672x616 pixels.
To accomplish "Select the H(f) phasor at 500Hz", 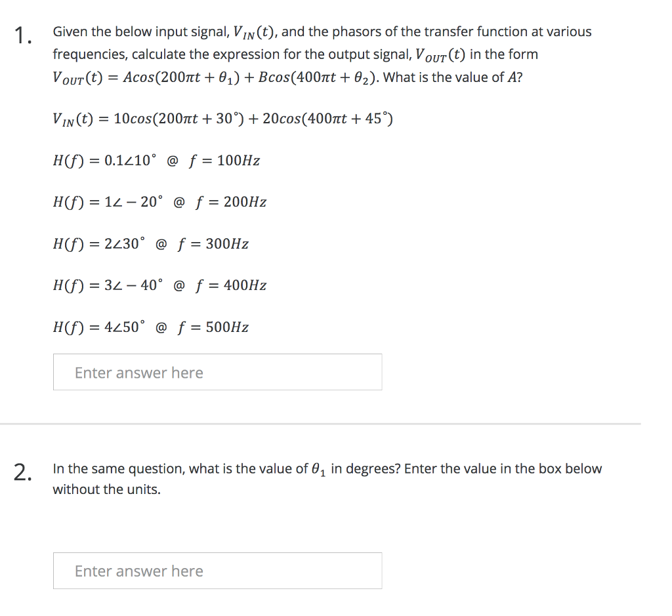I will 151,326.
